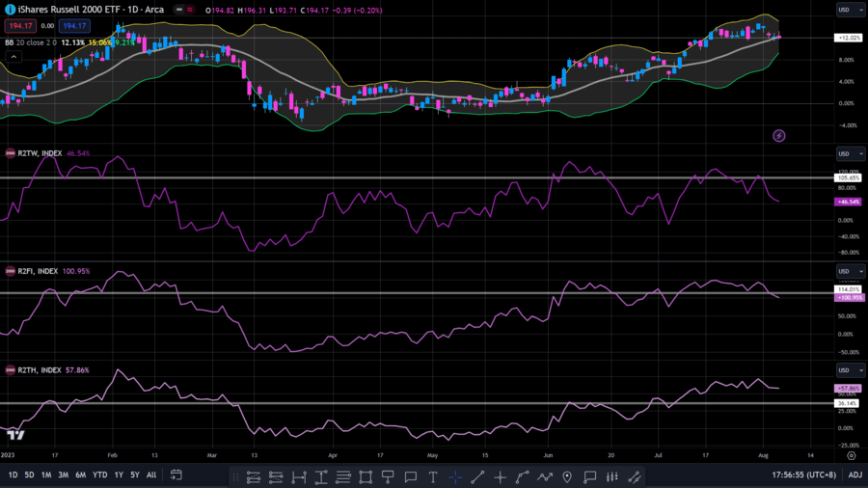The width and height of the screenshot is (868, 488).
Task: Select the price label pin tool
Action: click(388, 477)
